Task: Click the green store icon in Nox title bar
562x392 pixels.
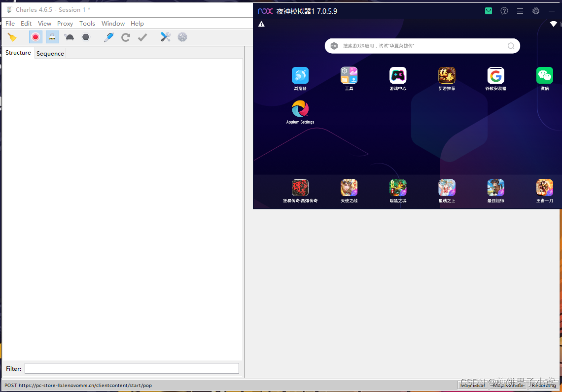Action: (x=488, y=11)
